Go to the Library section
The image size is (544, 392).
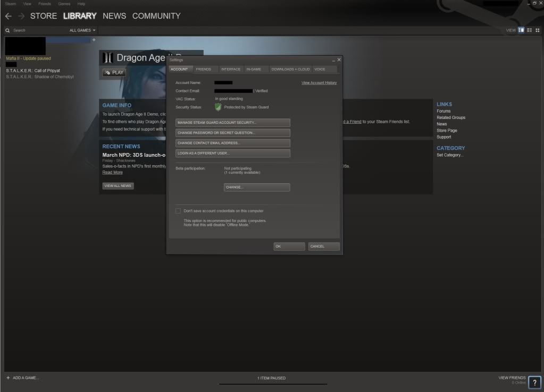point(80,16)
